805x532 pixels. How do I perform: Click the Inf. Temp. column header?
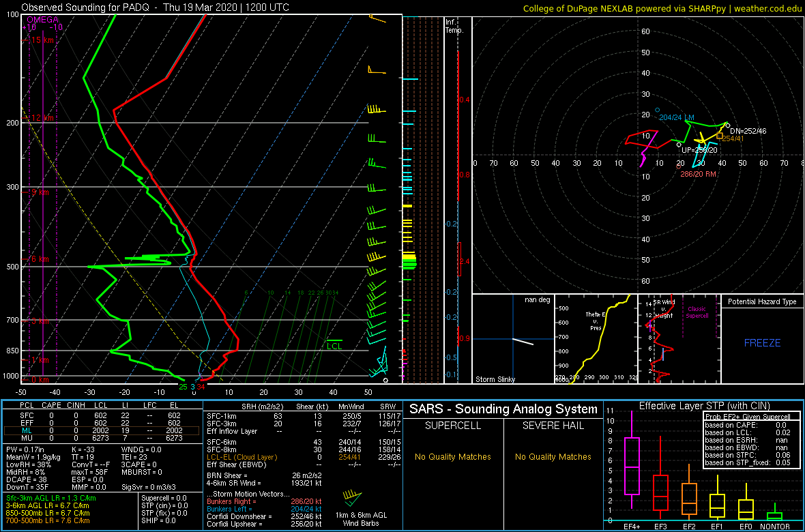point(454,26)
